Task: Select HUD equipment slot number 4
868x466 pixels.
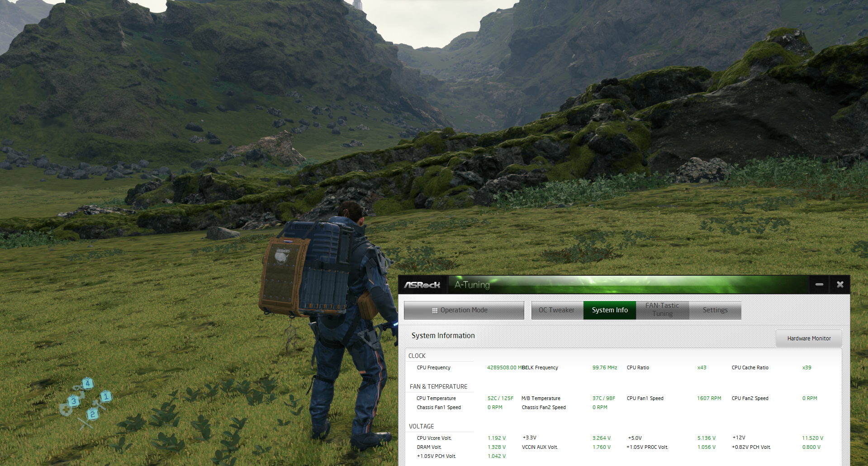Action: click(88, 383)
